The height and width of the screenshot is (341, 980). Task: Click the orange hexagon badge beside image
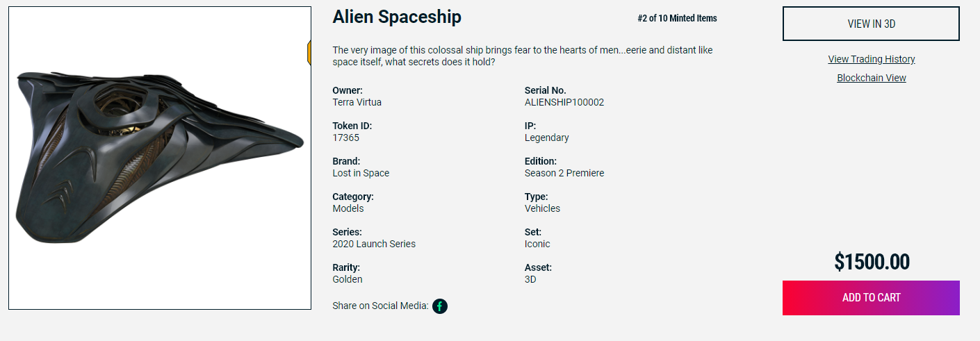tap(309, 52)
